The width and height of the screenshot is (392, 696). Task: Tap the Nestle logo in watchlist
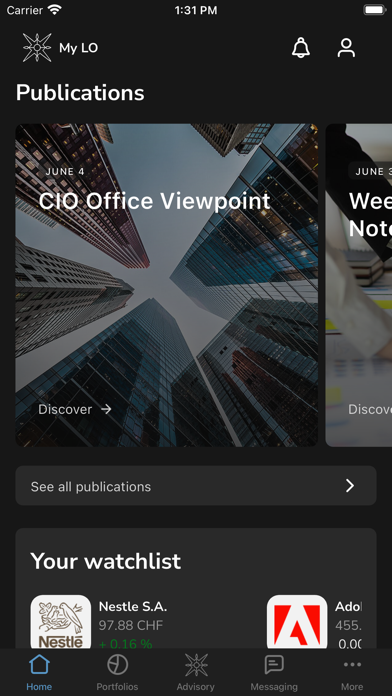coord(61,622)
